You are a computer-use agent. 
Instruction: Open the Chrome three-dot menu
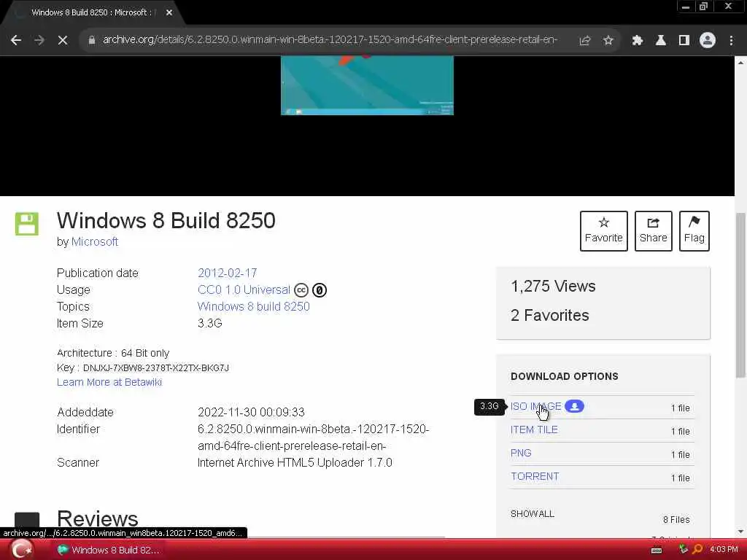[731, 41]
